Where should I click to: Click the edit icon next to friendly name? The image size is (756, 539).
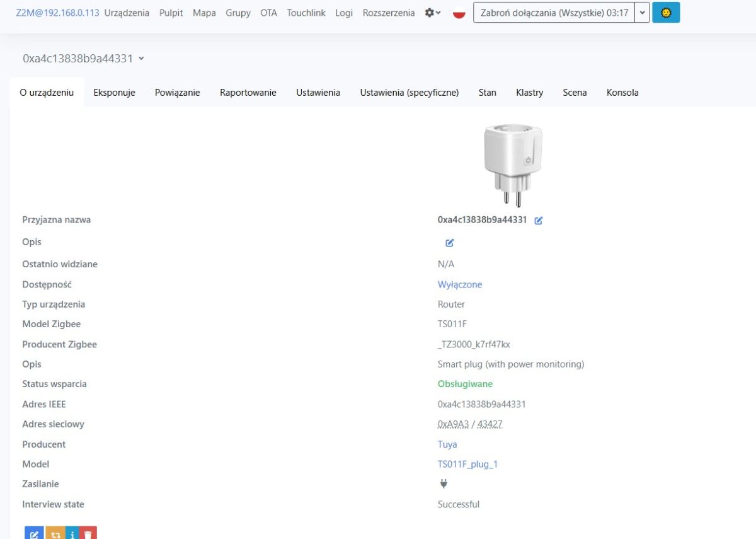click(x=539, y=221)
